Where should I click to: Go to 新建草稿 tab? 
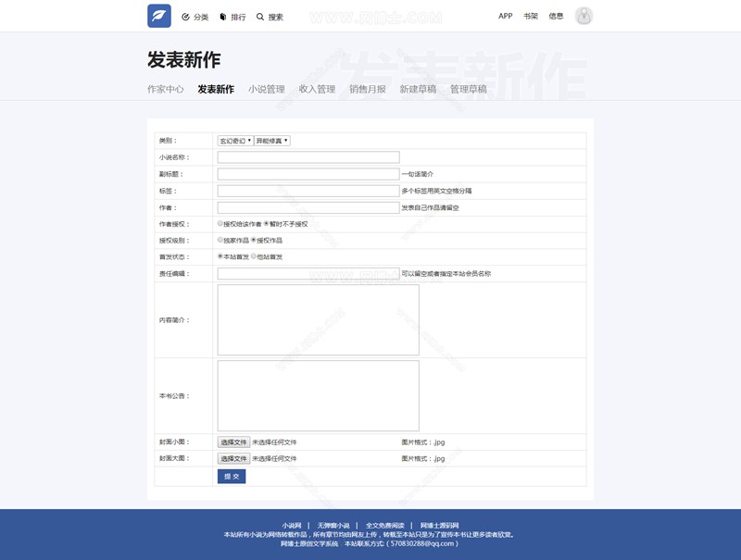[419, 89]
